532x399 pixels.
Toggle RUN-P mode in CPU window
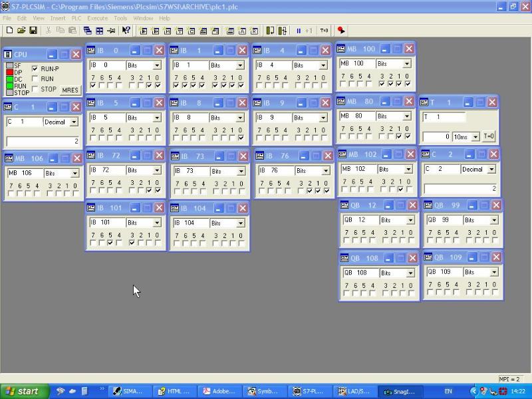click(x=35, y=68)
